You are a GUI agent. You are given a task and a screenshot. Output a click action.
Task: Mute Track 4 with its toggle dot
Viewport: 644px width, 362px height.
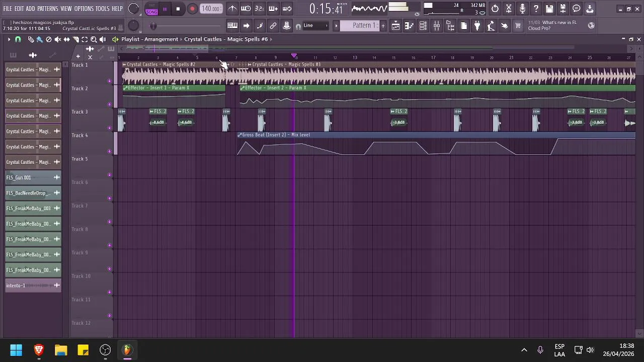pos(110,151)
